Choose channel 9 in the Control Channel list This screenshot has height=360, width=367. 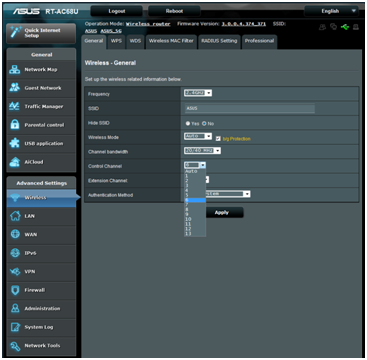[x=195, y=214]
